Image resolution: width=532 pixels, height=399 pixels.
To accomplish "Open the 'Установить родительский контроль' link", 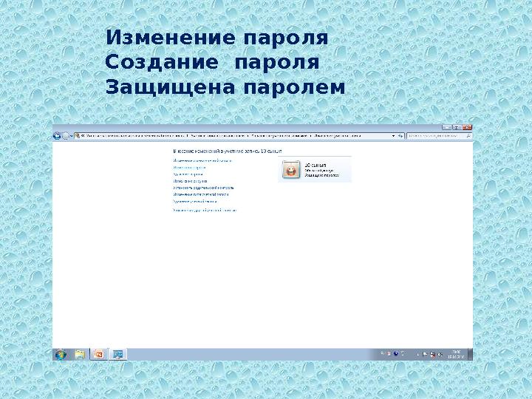I will [x=204, y=188].
